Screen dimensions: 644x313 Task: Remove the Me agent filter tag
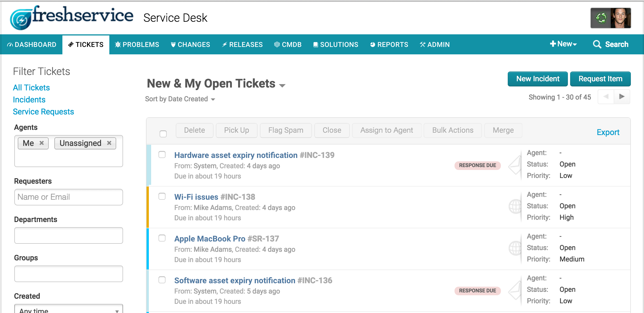coord(42,143)
